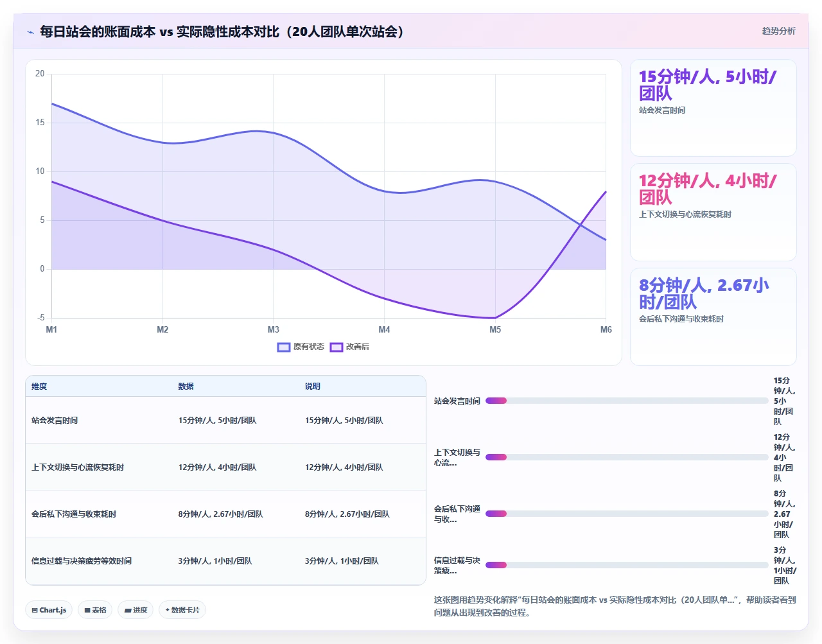822x644 pixels.
Task: Open the 12分钟/人 上下文切换 card
Action: point(713,213)
